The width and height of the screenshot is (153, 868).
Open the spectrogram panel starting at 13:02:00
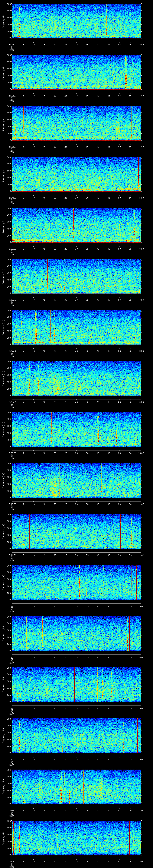76,72
